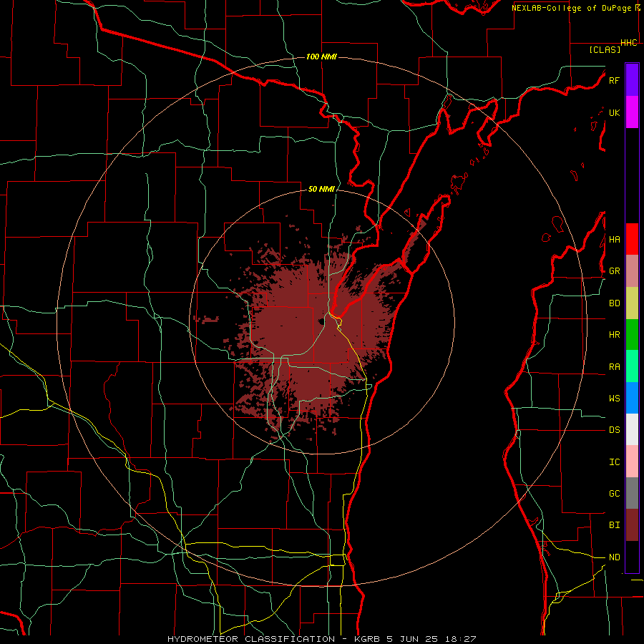This screenshot has height=644, width=644.
Task: Click the HHC product code label
Action: 628,43
